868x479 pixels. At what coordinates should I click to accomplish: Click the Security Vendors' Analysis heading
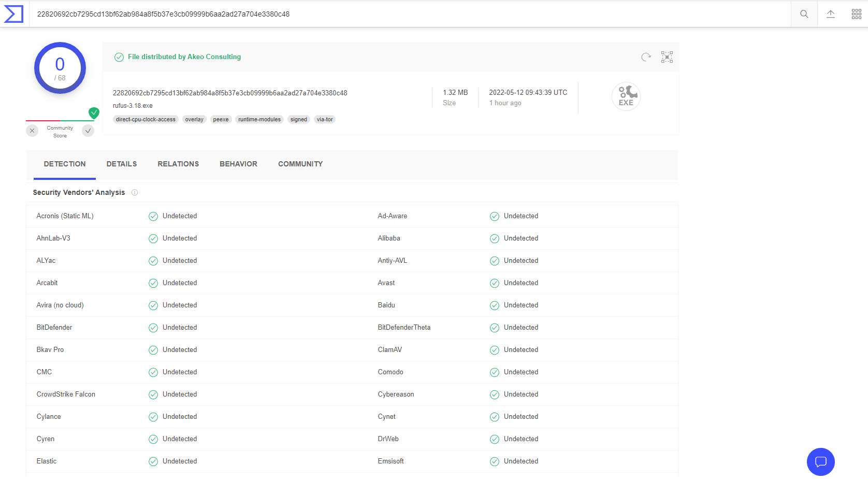(x=79, y=192)
